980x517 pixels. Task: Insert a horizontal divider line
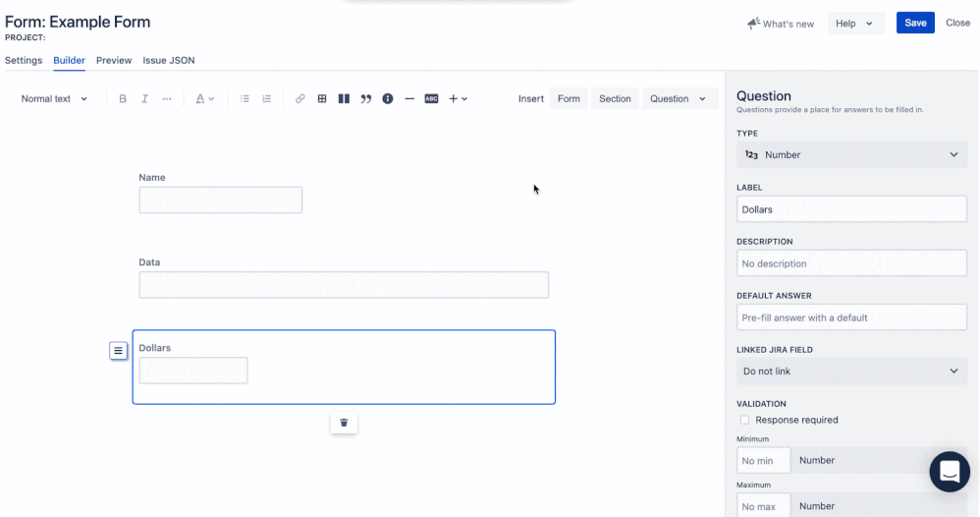(x=409, y=99)
